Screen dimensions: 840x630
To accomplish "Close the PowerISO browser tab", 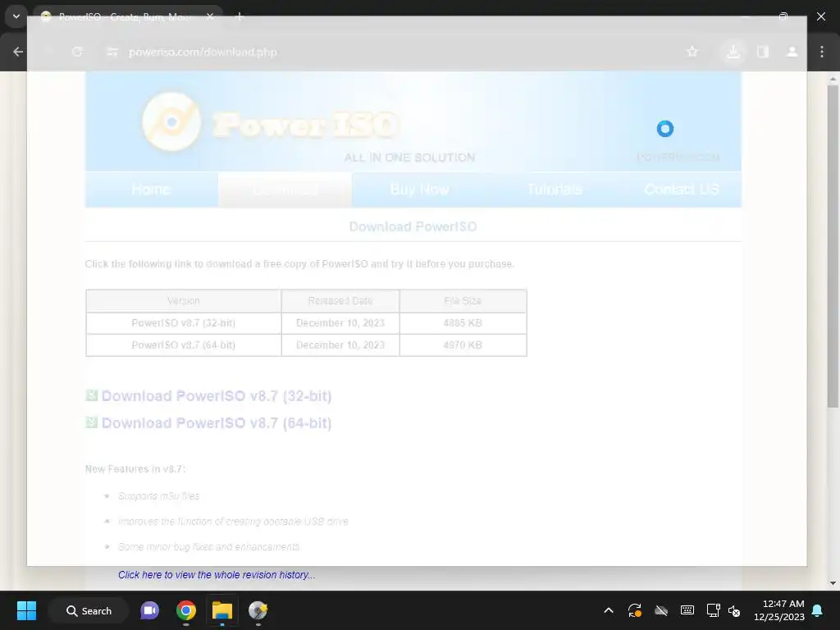I will click(x=211, y=17).
